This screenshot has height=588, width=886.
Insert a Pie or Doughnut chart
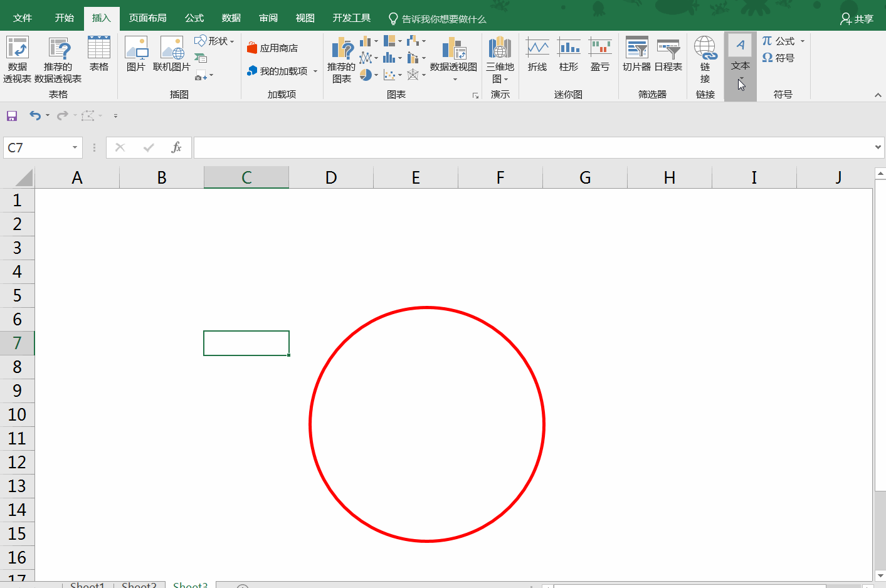[369, 75]
